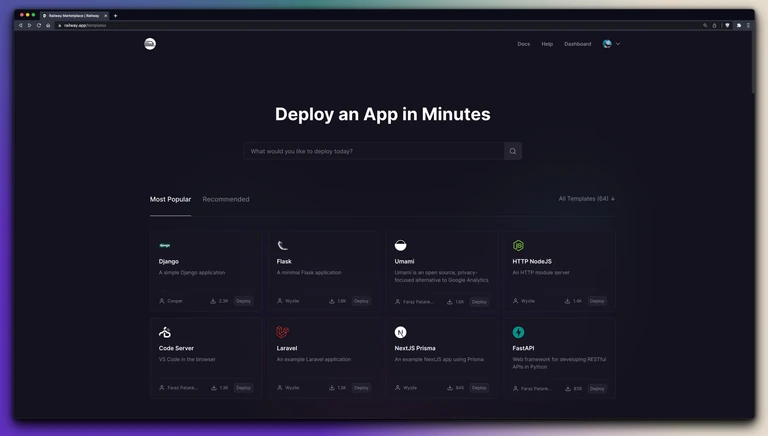Deploy the Code Server template
This screenshot has height=436, width=768.
pos(243,388)
